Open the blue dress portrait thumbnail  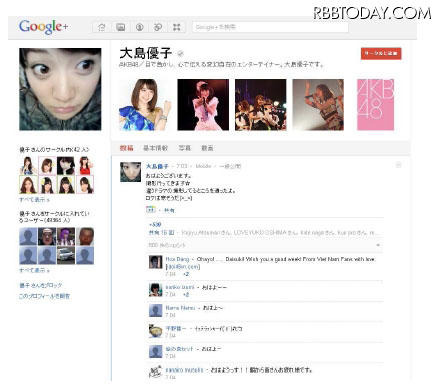[x=145, y=105]
